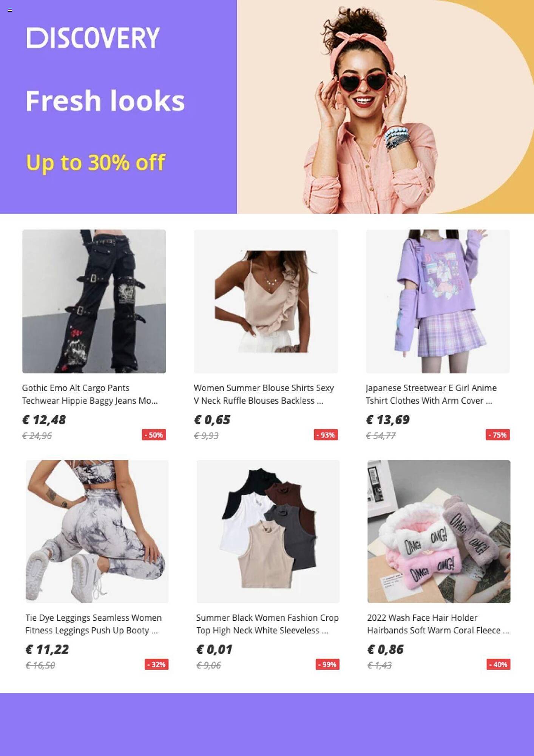Click the Up to 30% off text
The height and width of the screenshot is (756, 534).
coord(95,163)
